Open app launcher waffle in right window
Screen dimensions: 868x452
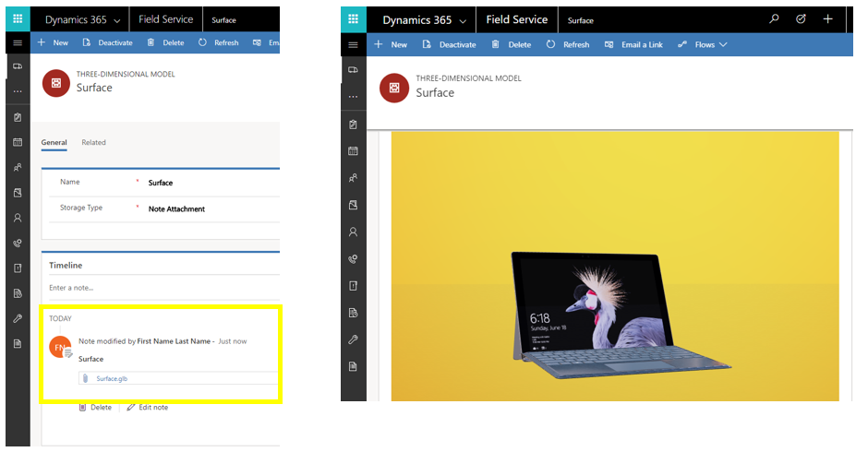coord(353,19)
